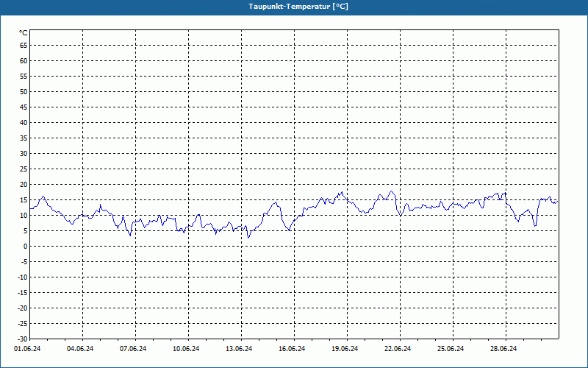
Task: Click the date label 10.06.24
Action: (x=186, y=349)
